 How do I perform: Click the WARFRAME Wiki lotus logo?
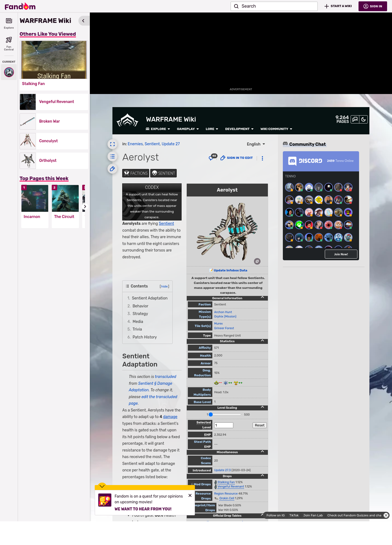coord(127,120)
